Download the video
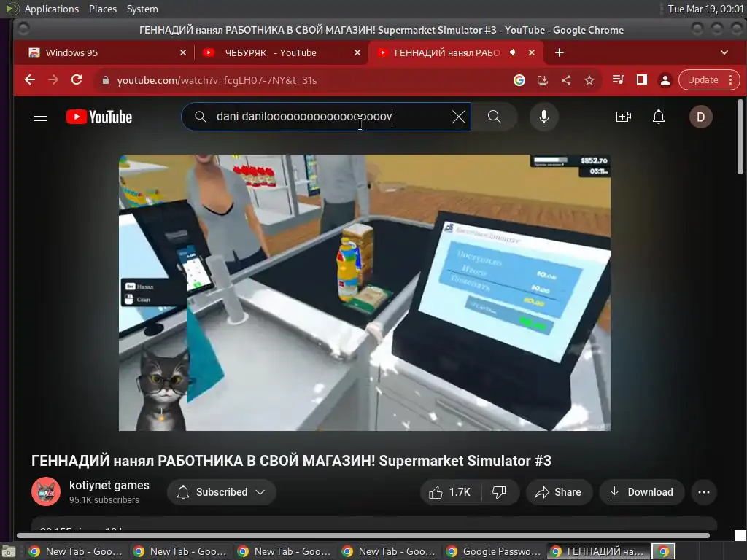This screenshot has height=560, width=747. [642, 492]
